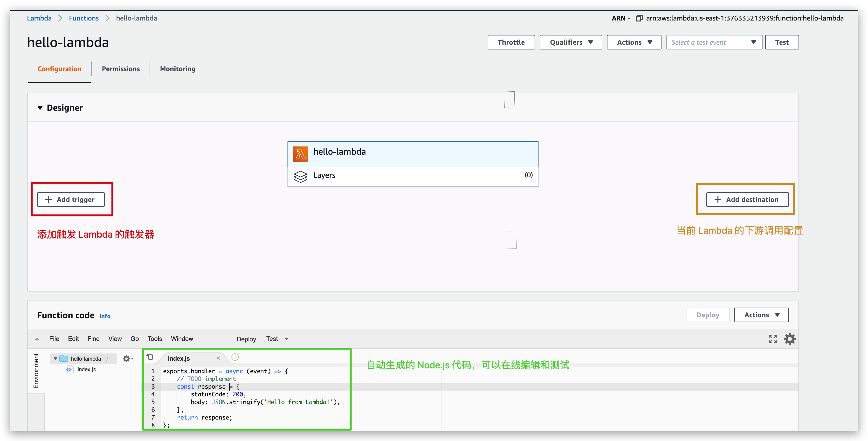
Task: Collapse editor menu bar with up arrow
Action: tap(37, 339)
